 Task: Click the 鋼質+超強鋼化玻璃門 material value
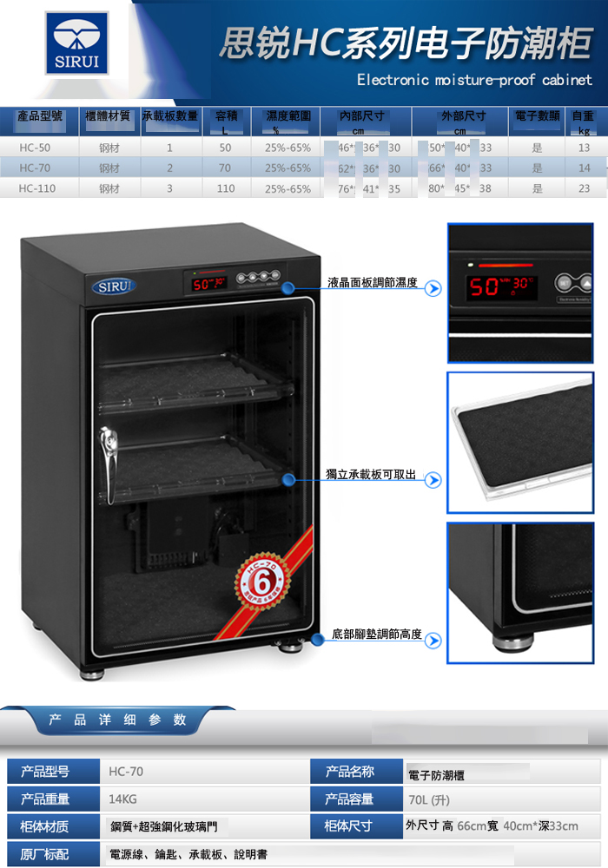click(164, 826)
